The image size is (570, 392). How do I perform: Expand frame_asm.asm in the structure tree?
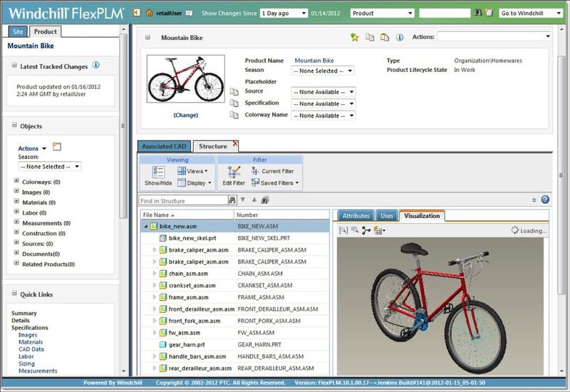click(154, 297)
